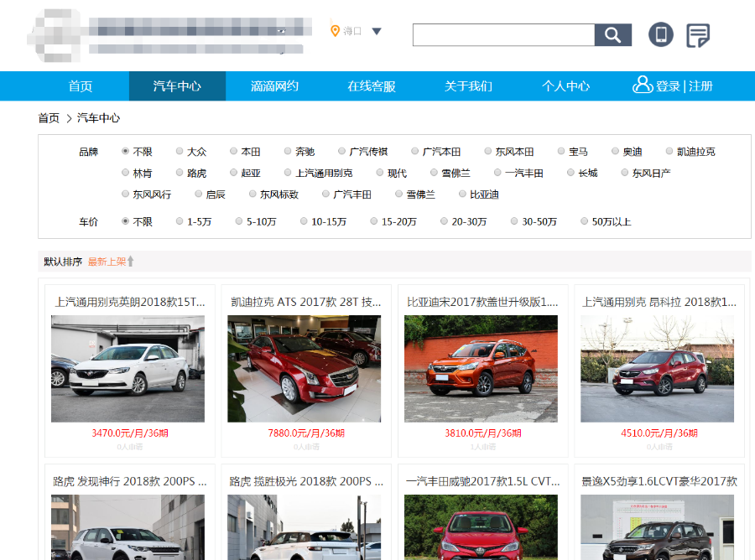Image resolution: width=755 pixels, height=560 pixels.
Task: Open the 路虎 揽胜极光 car photo
Action: 304,527
